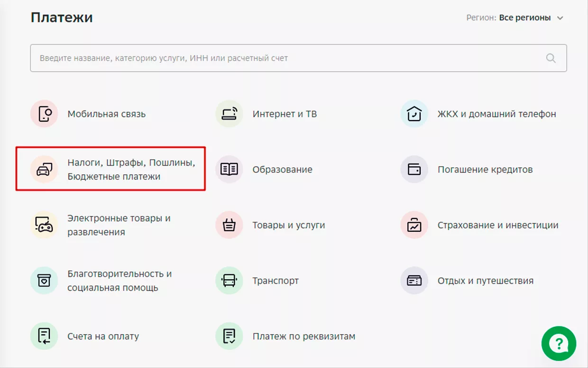This screenshot has width=588, height=368.
Task: Click the car icon for Налоги, Штрафы
Action: 44,170
